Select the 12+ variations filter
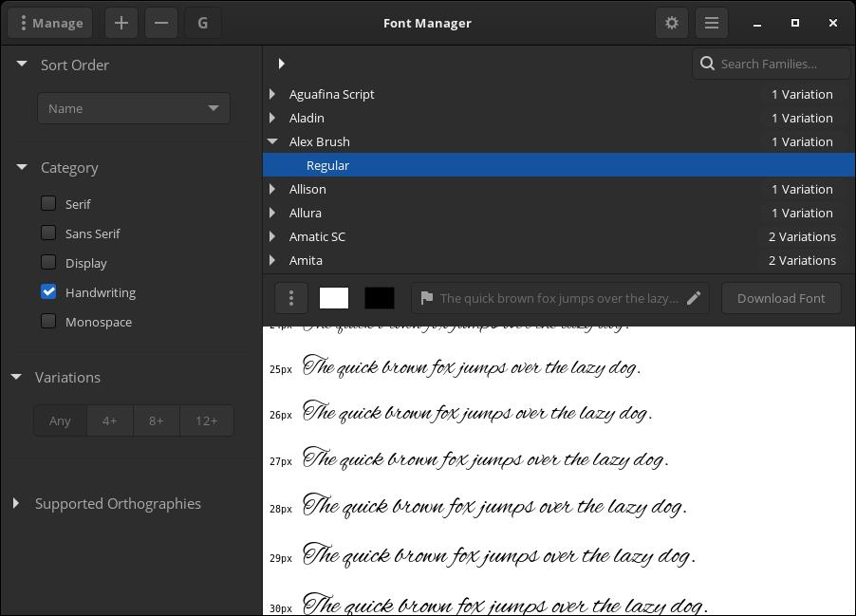 [x=206, y=420]
